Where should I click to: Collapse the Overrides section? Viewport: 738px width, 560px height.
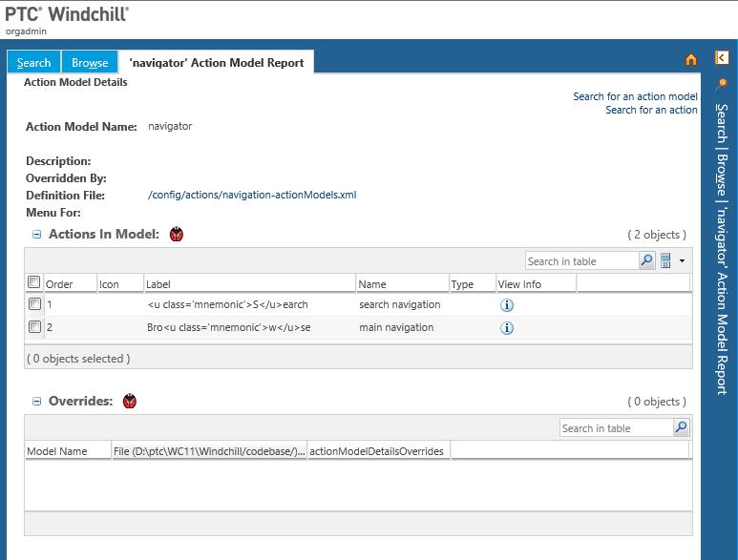click(36, 401)
